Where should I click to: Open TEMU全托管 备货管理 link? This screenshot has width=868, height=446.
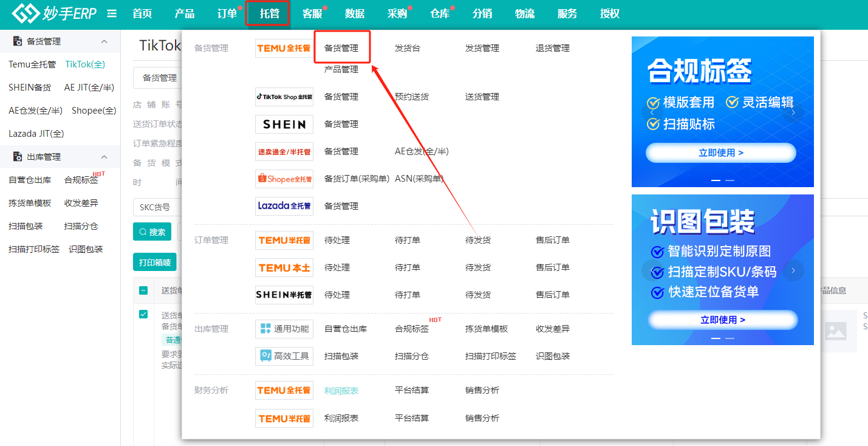coord(341,48)
